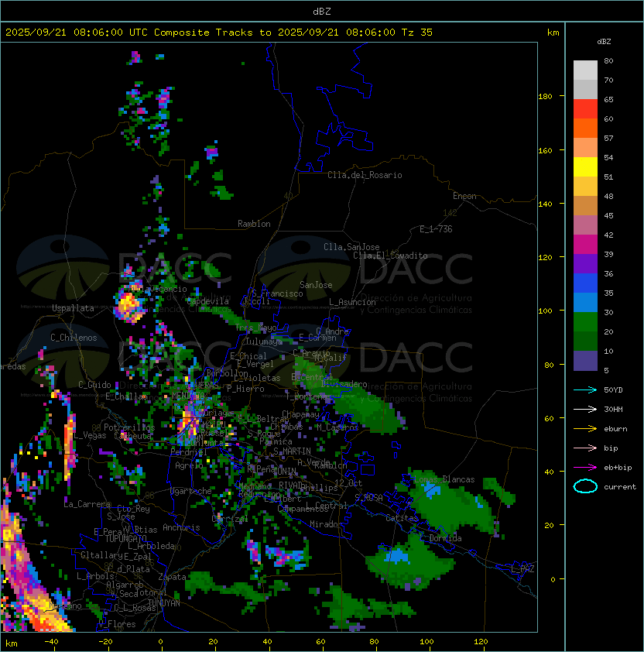Image resolution: width=644 pixels, height=652 pixels.
Task: Click the 'Dormida' map label
Action: (445, 538)
